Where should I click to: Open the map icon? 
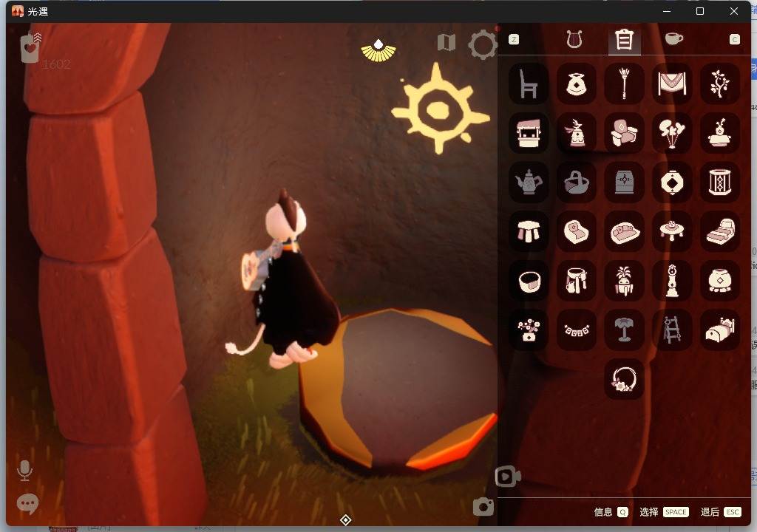click(447, 42)
